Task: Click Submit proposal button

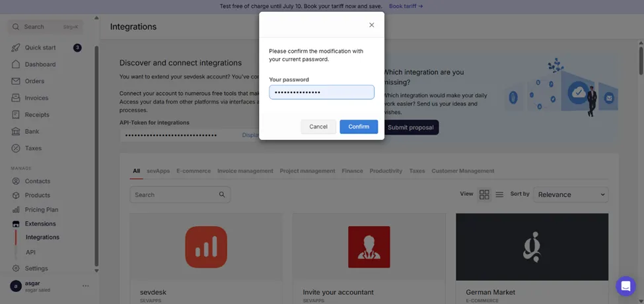Action: [410, 127]
